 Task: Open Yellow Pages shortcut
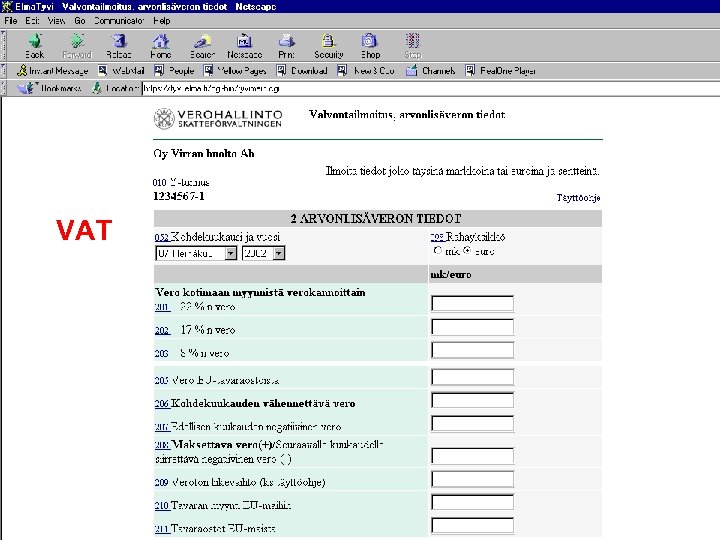click(235, 71)
